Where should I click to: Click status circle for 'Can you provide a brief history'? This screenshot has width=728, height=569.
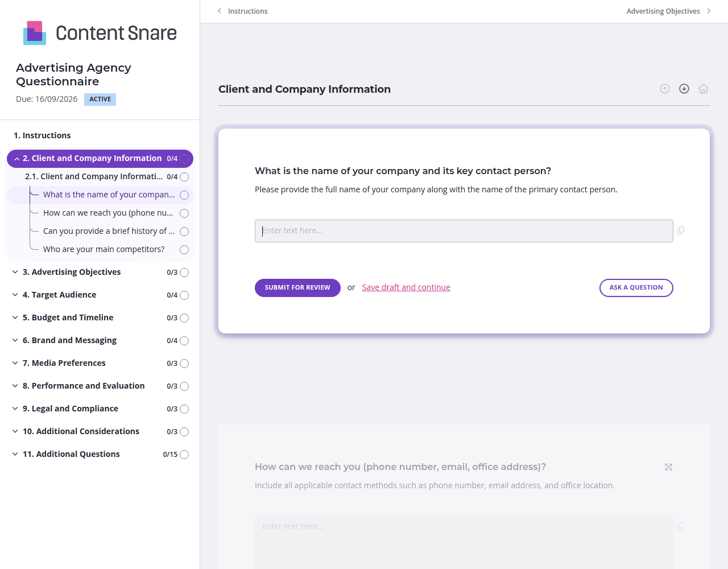[x=184, y=232]
